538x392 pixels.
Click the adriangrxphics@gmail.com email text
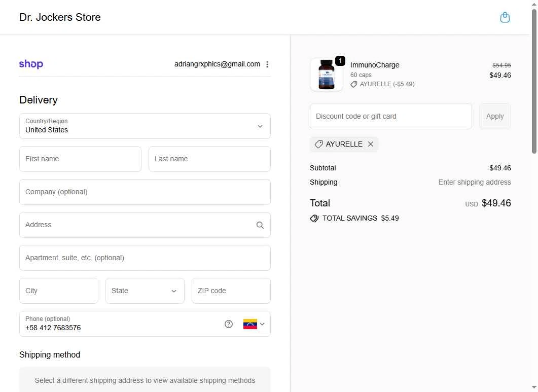[217, 64]
